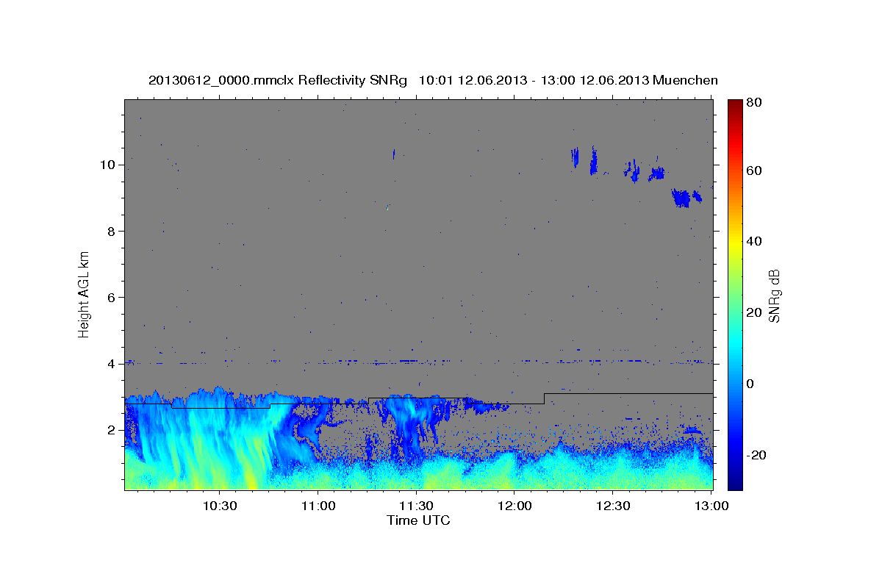Screen dimensions: 882x588
Task: Click the colorbar value 0
Action: click(751, 384)
